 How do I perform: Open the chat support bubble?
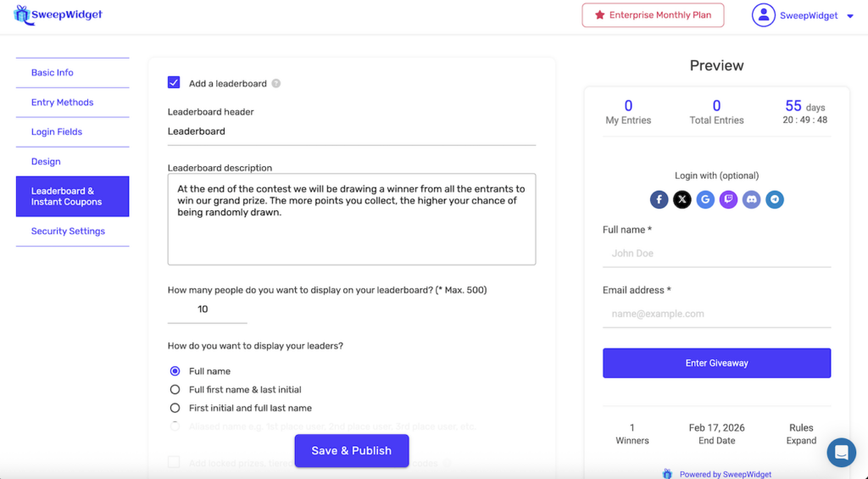click(x=842, y=453)
